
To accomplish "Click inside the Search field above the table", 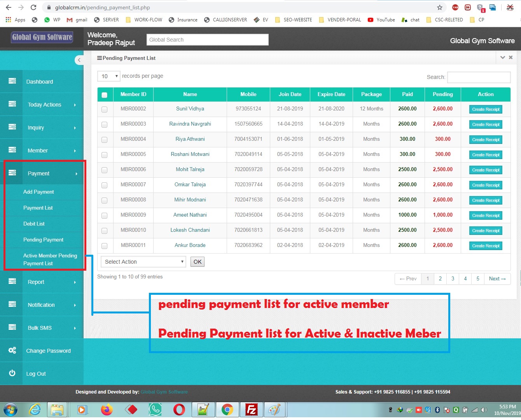I will pos(479,77).
